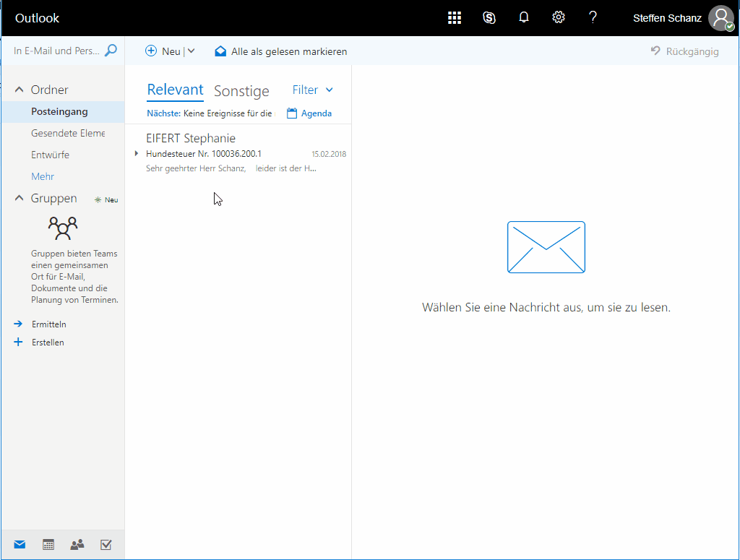740x560 pixels.
Task: Click the Rückgängig undo arrow icon
Action: pyautogui.click(x=655, y=51)
